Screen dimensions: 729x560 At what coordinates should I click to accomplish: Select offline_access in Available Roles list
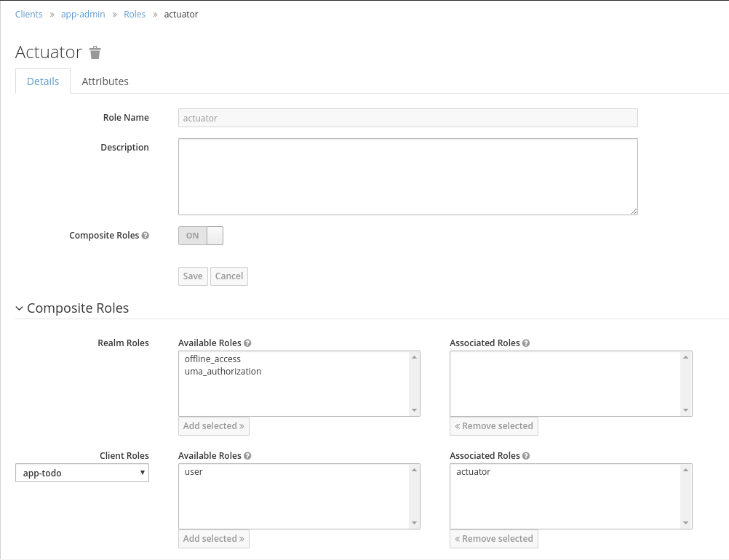(212, 359)
